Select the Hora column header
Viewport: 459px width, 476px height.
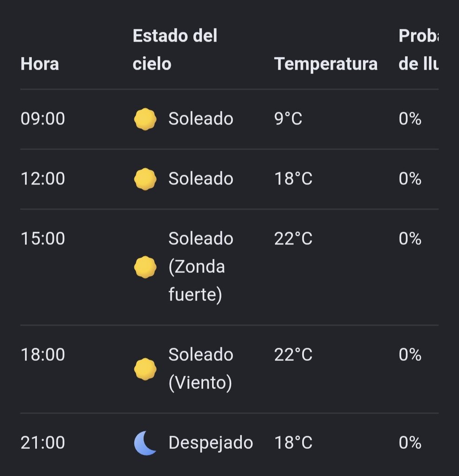[40, 64]
